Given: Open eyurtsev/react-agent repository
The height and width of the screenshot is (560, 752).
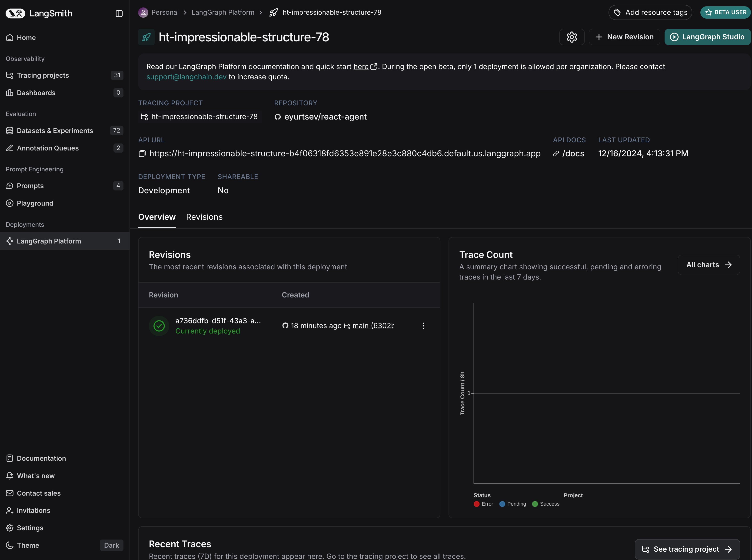Looking at the screenshot, I should tap(325, 117).
